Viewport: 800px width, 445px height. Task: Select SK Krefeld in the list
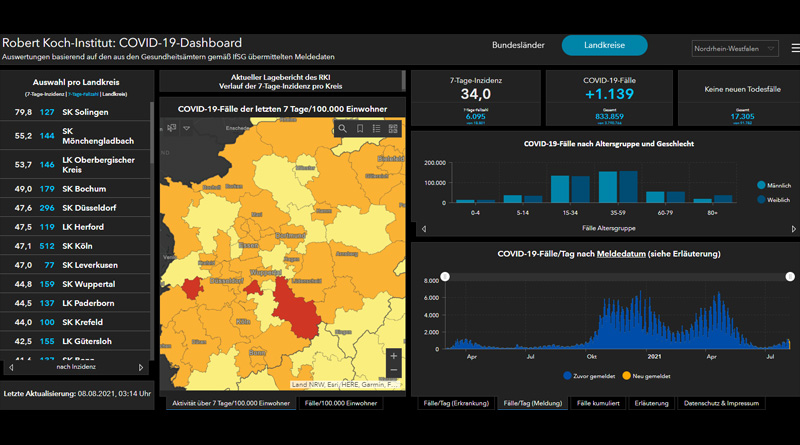point(75,322)
